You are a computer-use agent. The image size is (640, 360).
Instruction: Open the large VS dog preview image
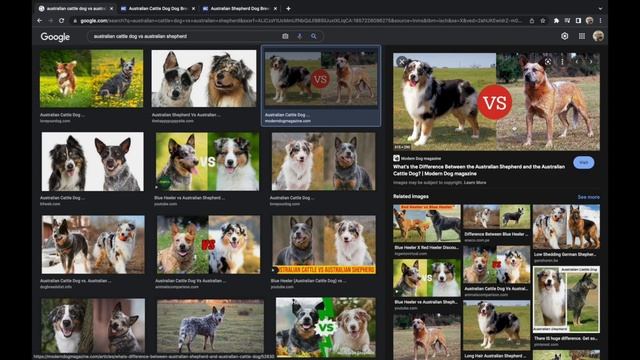(x=496, y=102)
